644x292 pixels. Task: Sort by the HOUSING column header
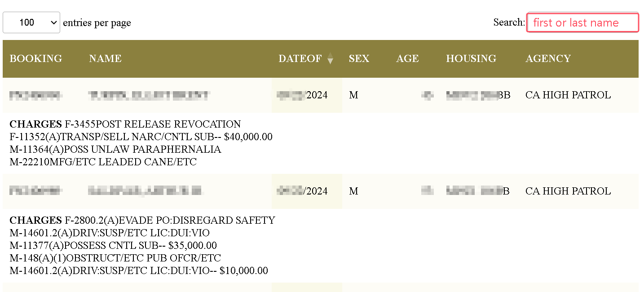471,59
